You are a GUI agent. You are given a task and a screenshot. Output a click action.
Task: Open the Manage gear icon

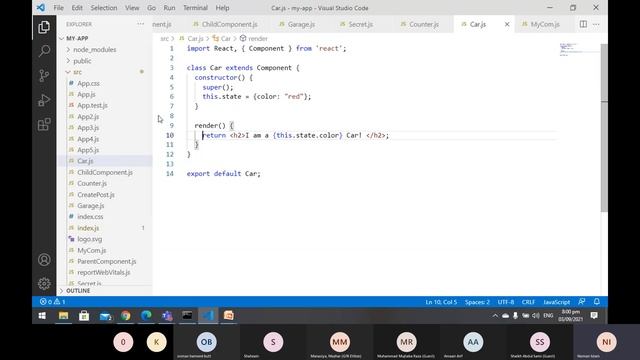[44, 283]
